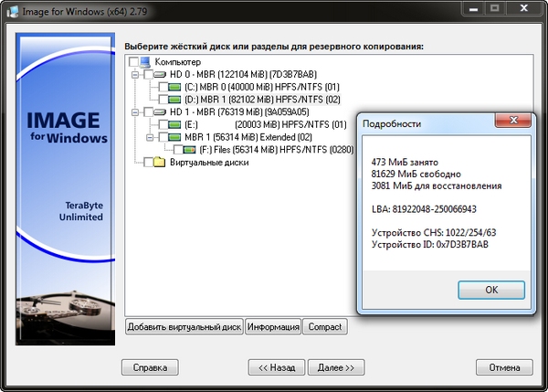Collapse the MBR 1 Extended partition node
The width and height of the screenshot is (548, 392).
[x=148, y=137]
